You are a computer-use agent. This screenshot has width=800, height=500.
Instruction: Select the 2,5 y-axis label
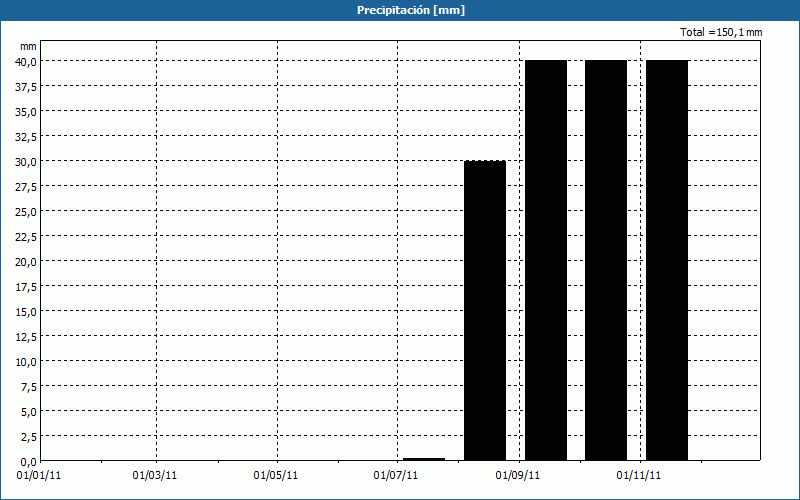[29, 437]
